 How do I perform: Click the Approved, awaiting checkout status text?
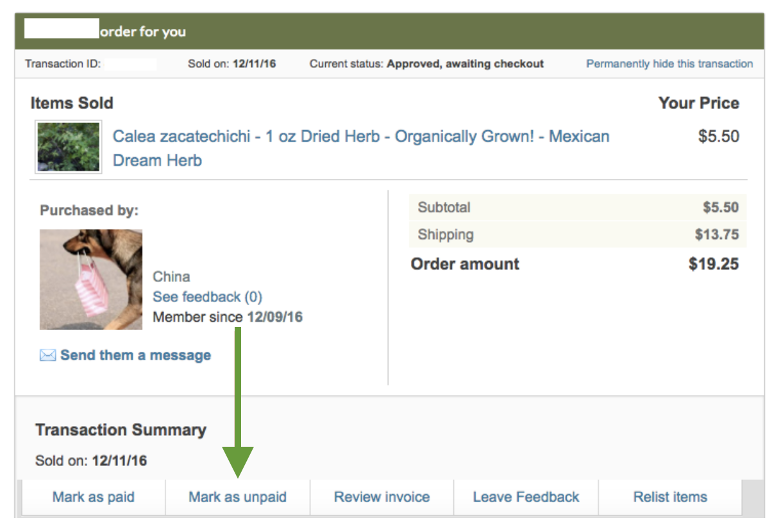(x=466, y=63)
